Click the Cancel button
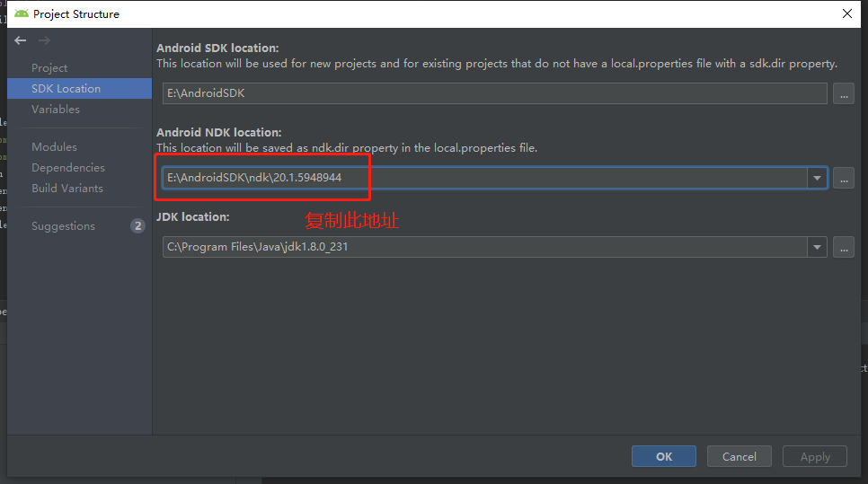Image resolution: width=868 pixels, height=484 pixels. (x=739, y=456)
